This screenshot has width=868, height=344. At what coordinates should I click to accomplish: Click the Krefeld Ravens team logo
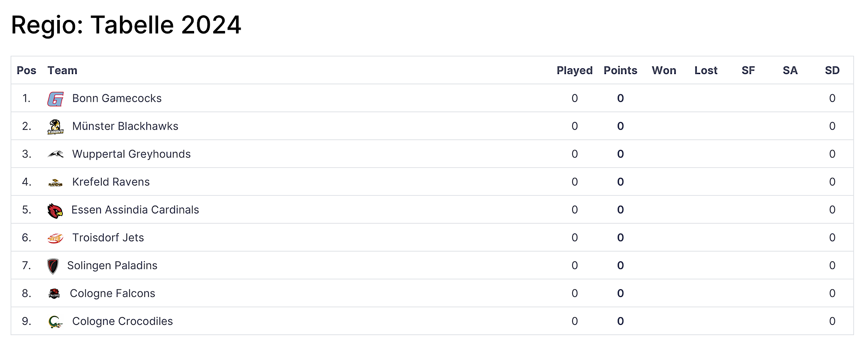(56, 183)
